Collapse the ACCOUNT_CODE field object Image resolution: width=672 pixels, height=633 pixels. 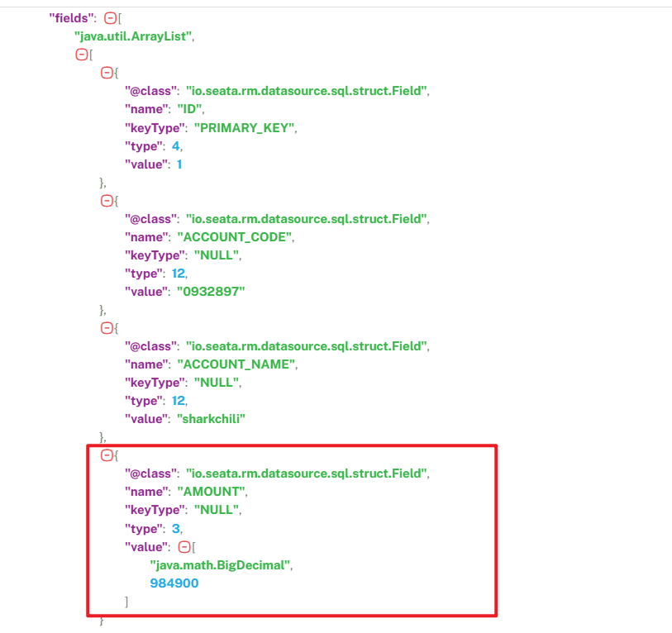click(106, 201)
